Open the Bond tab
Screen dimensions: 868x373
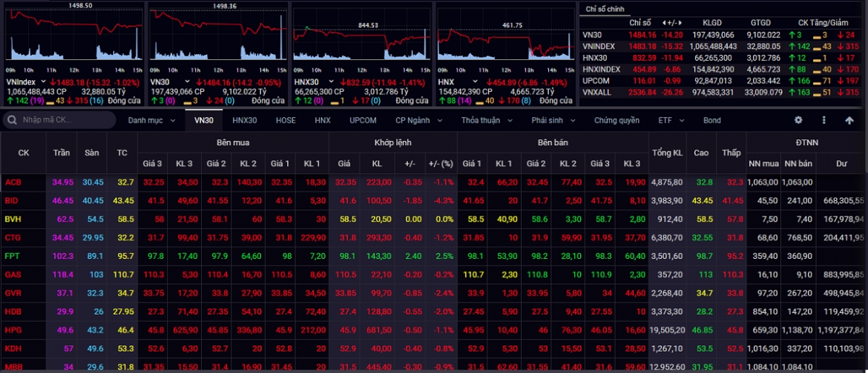[712, 120]
